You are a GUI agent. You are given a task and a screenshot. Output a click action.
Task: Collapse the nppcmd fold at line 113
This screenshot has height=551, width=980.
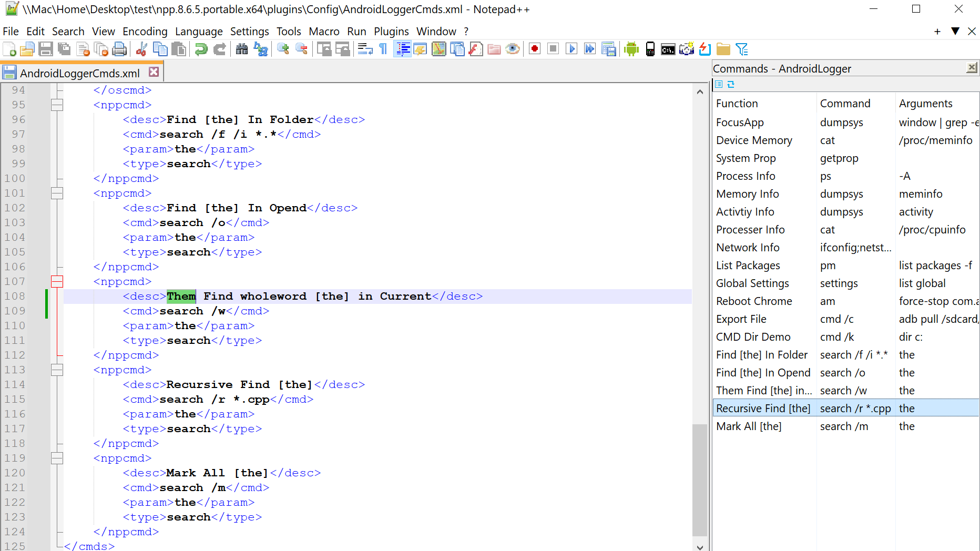tap(57, 370)
